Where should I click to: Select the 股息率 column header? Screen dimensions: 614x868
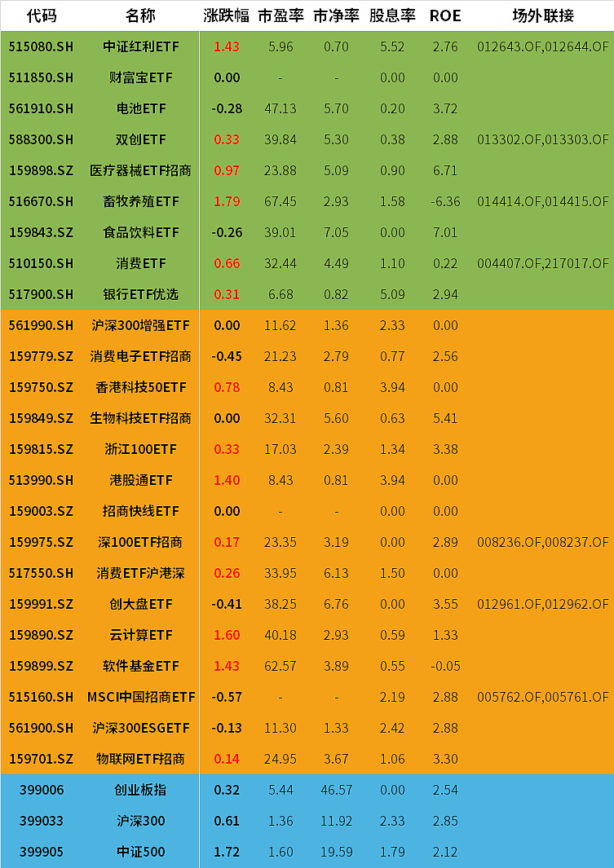click(x=392, y=15)
